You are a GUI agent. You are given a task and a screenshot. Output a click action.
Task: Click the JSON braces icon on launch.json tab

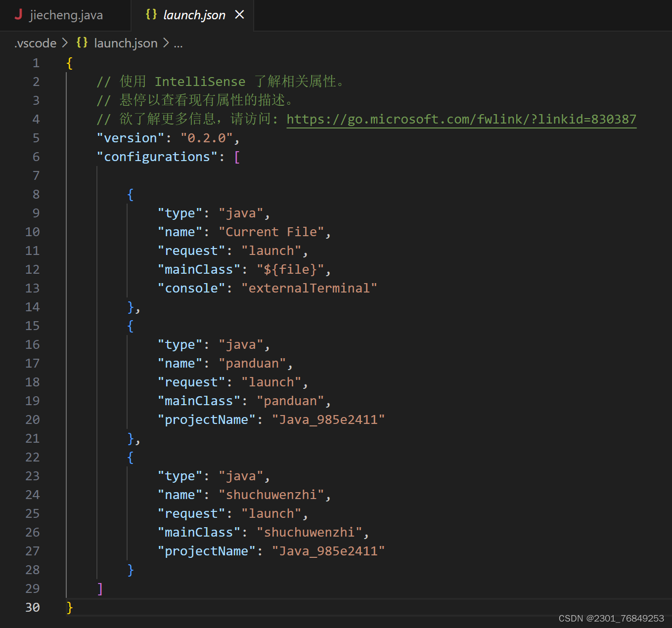pyautogui.click(x=150, y=15)
